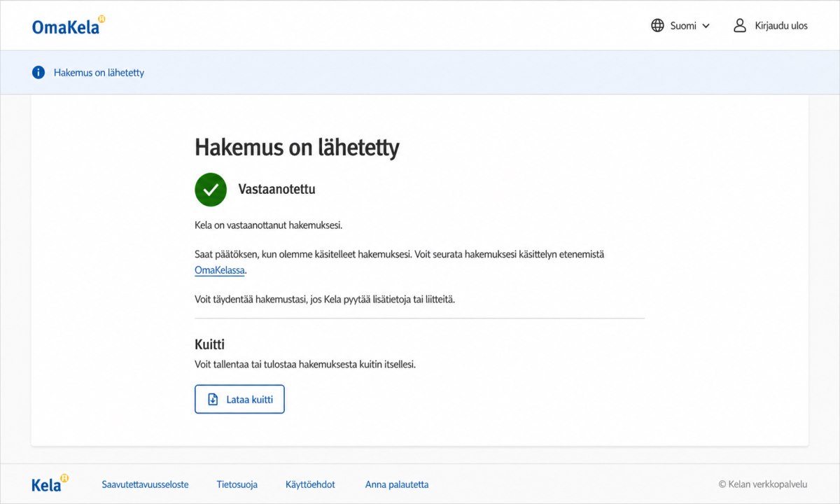The height and width of the screenshot is (504, 840).
Task: Click the download icon in Lataa kuitti
Action: (213, 399)
